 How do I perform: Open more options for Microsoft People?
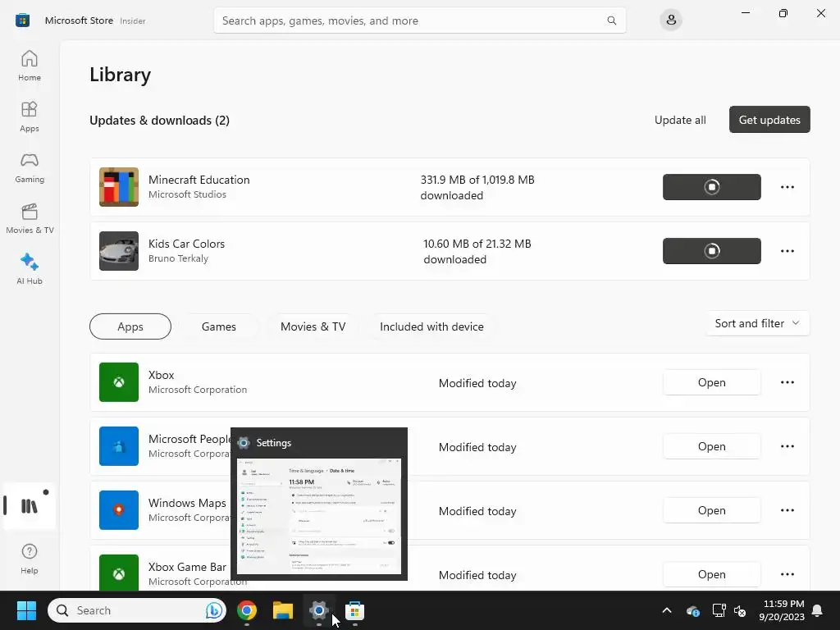click(x=787, y=446)
